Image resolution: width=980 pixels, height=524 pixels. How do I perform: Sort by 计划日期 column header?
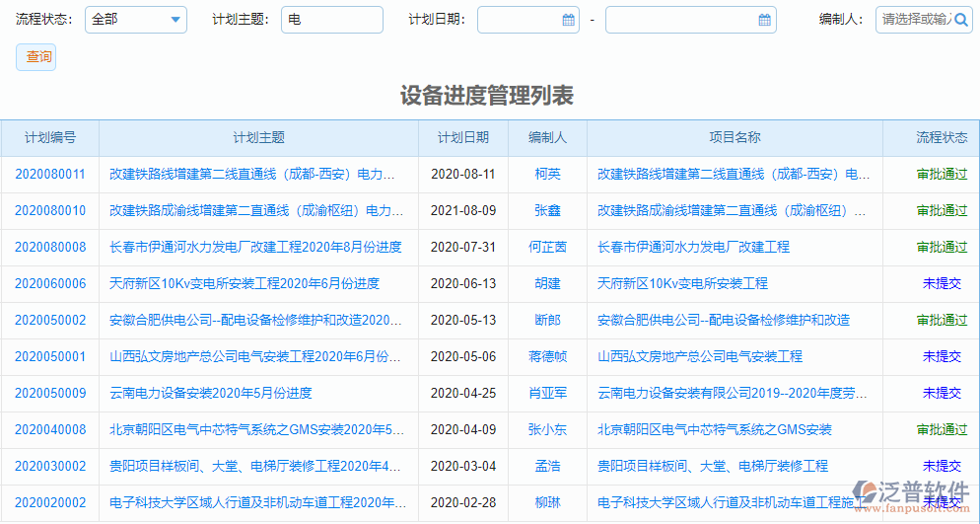coord(463,138)
